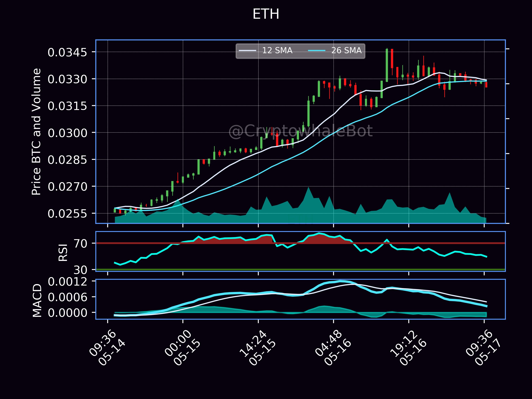The height and width of the screenshot is (399, 532).
Task: Click the RSI axis title
Action: [x=63, y=252]
